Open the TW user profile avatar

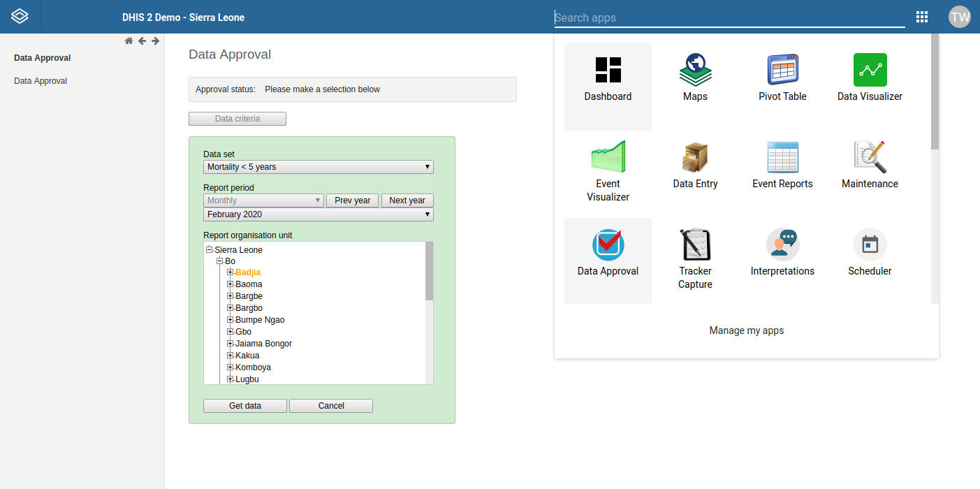[x=960, y=17]
